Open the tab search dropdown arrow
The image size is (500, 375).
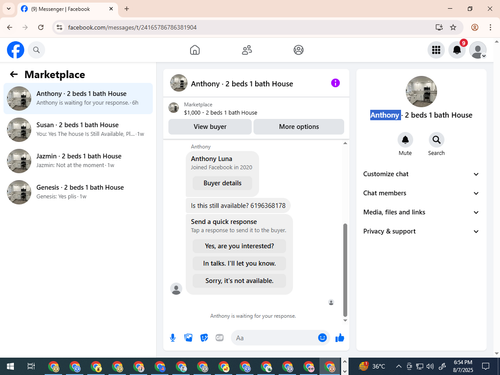point(9,9)
